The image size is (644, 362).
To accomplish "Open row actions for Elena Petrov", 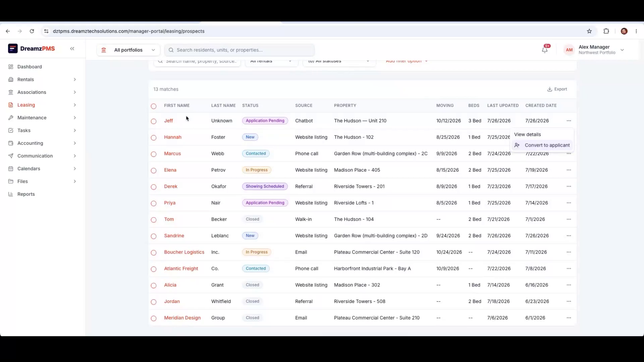I will pyautogui.click(x=569, y=170).
